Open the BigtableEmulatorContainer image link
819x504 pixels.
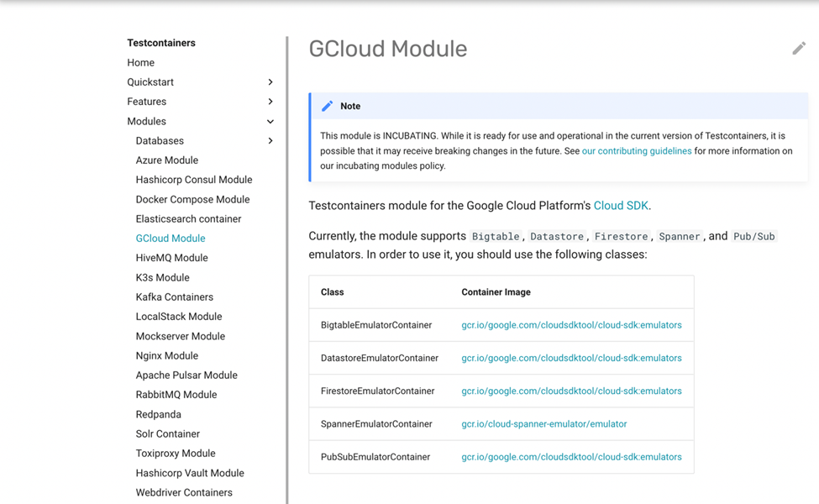pos(571,325)
